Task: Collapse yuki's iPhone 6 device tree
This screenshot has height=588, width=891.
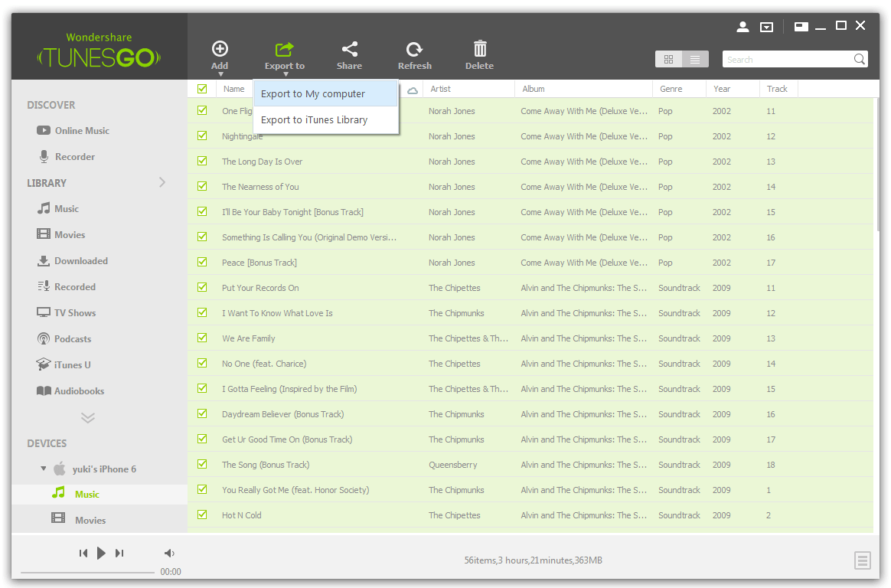Action: tap(43, 469)
